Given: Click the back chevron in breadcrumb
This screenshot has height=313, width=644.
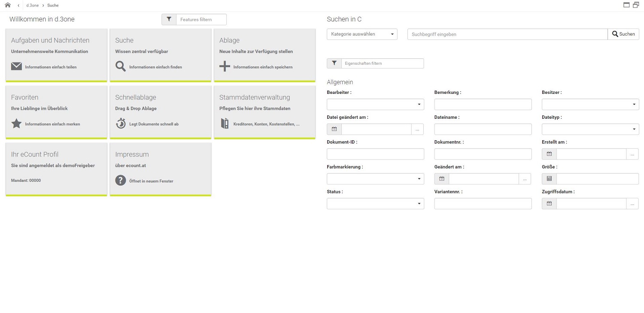Looking at the screenshot, I should tap(18, 5).
